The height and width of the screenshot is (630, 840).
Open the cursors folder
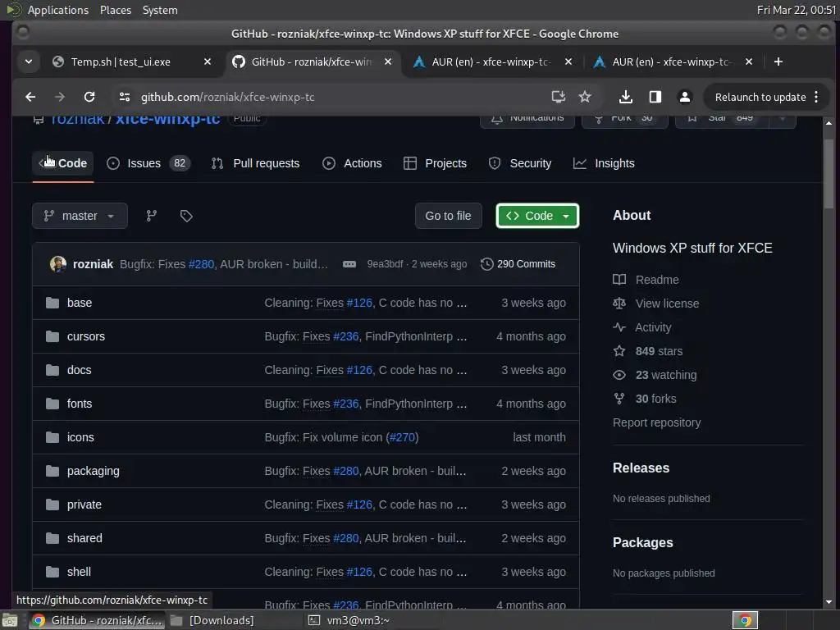pos(85,336)
